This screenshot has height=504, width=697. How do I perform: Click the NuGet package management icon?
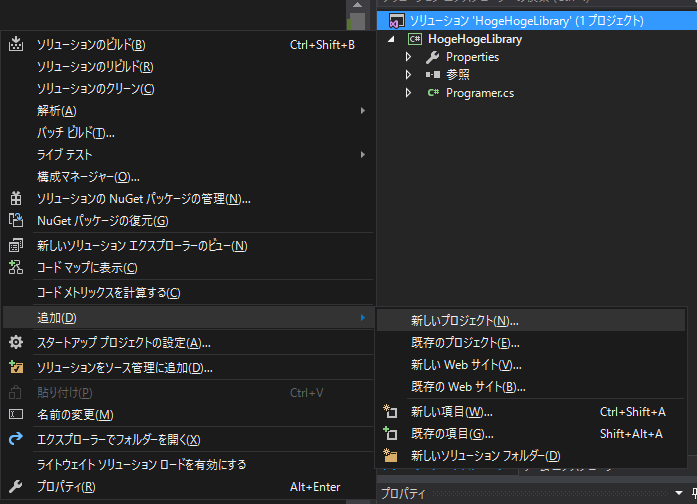16,198
